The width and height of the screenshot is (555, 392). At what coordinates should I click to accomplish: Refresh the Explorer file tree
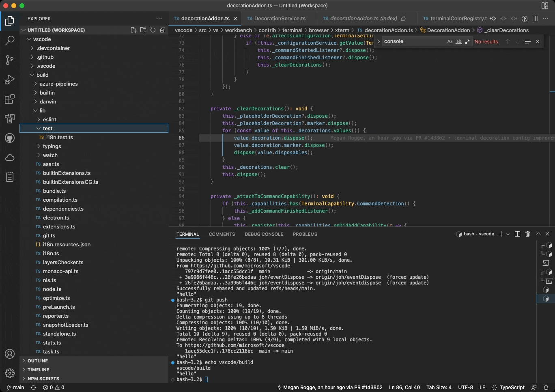153,30
